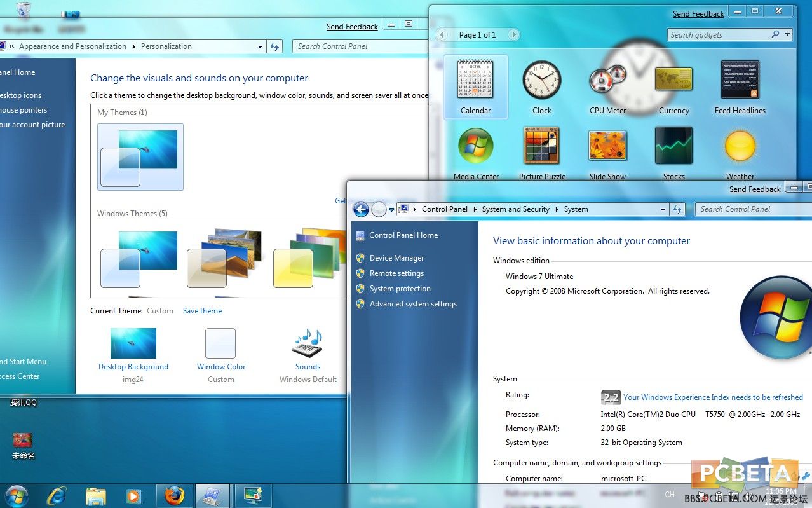Click the "32-bit Operating System" value
The width and height of the screenshot is (812, 508).
pos(642,443)
